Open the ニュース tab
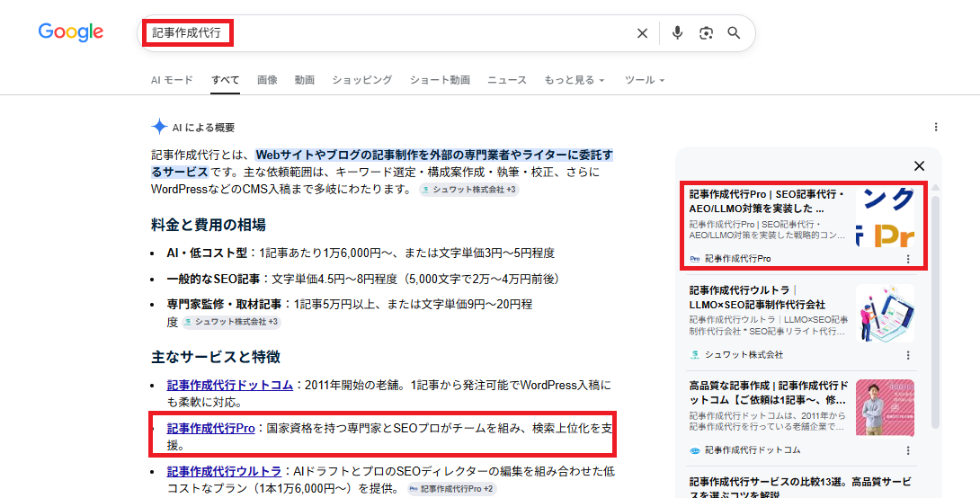The height and width of the screenshot is (498, 980). point(507,80)
